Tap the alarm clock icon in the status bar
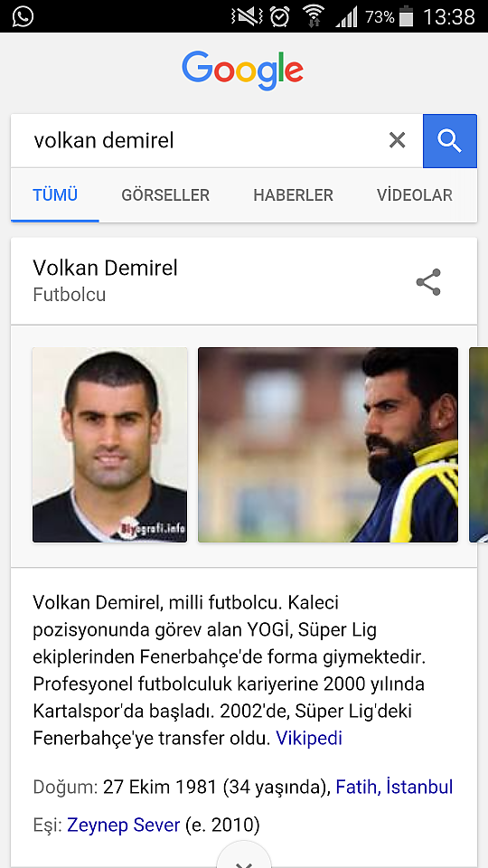488x868 pixels. pos(280,16)
